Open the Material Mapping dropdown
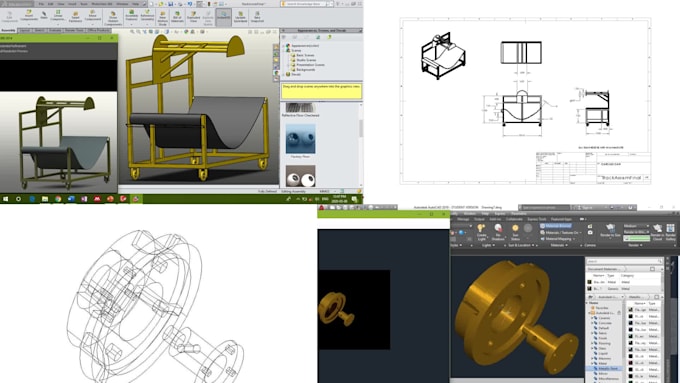 pos(559,239)
